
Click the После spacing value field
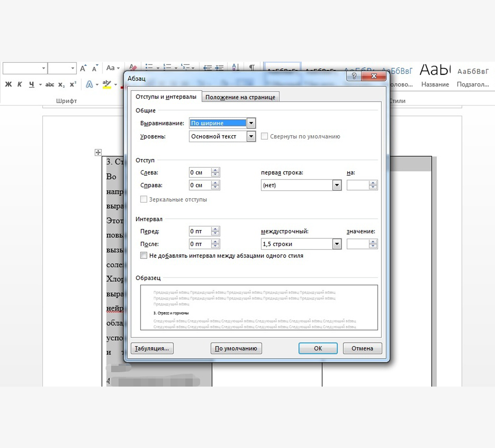(200, 244)
